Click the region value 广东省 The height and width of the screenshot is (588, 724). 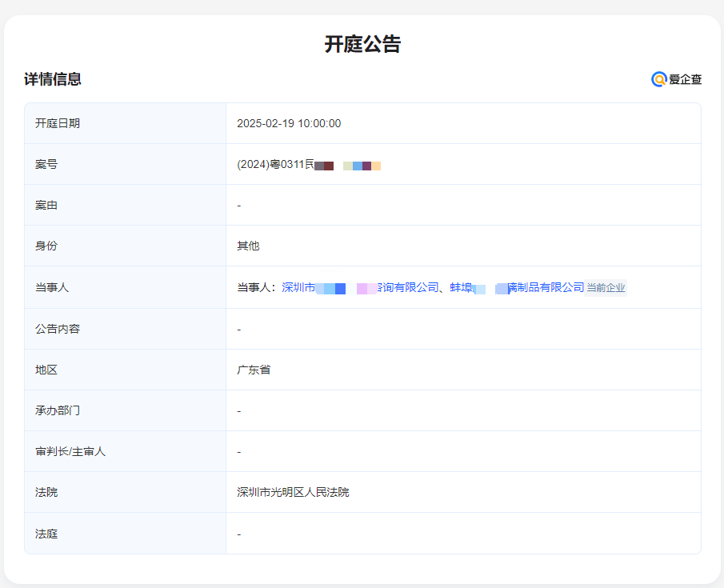point(254,370)
